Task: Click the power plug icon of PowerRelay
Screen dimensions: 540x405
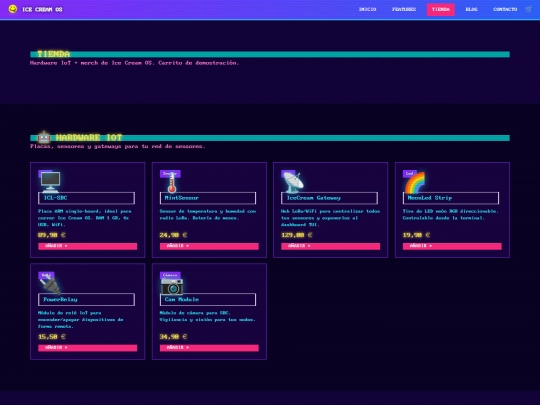Action: (50, 284)
